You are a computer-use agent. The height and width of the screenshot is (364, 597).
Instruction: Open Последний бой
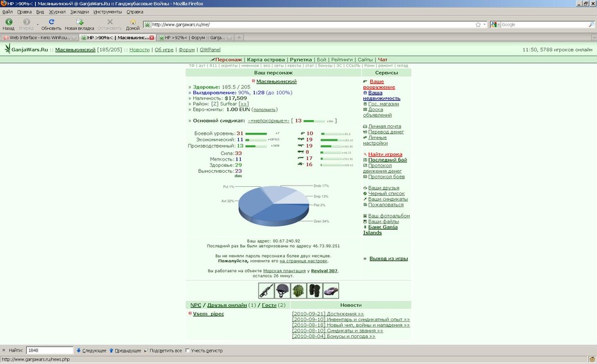tap(388, 160)
